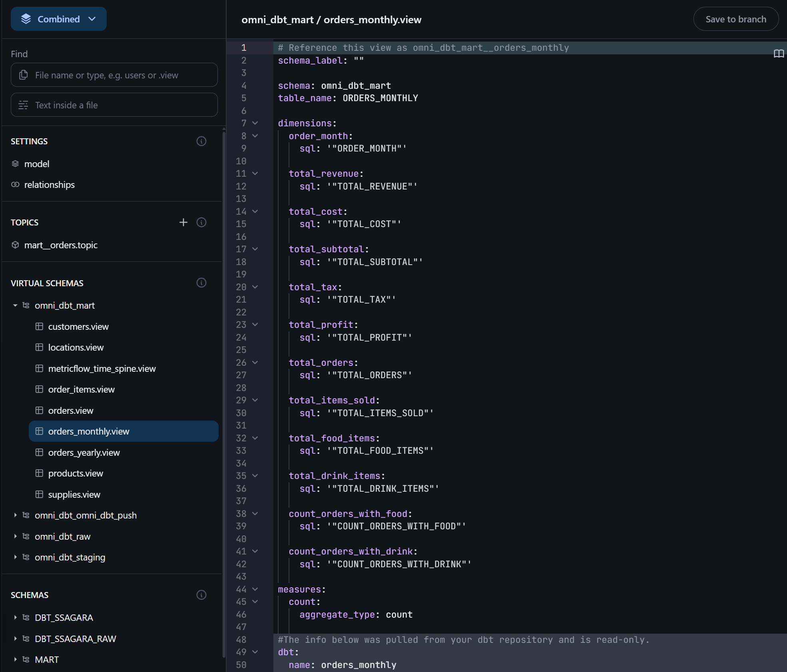Image resolution: width=787 pixels, height=672 pixels.
Task: Click the Settings info icon
Action: (x=201, y=141)
